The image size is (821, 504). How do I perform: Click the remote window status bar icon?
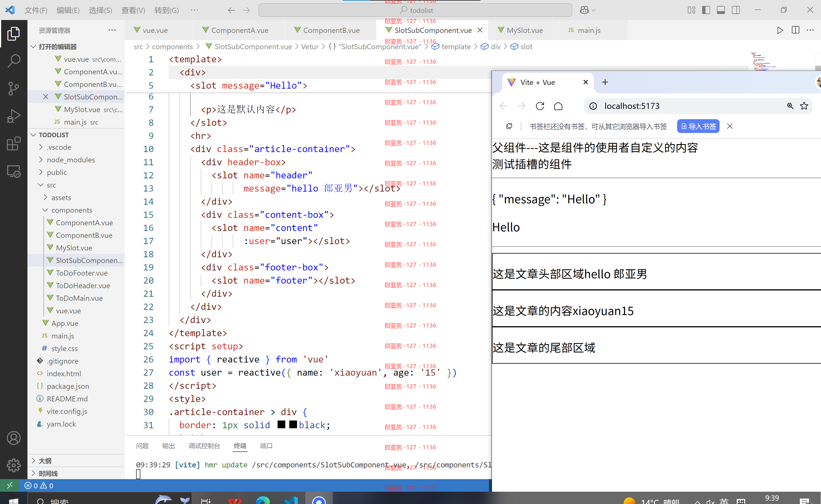point(9,485)
